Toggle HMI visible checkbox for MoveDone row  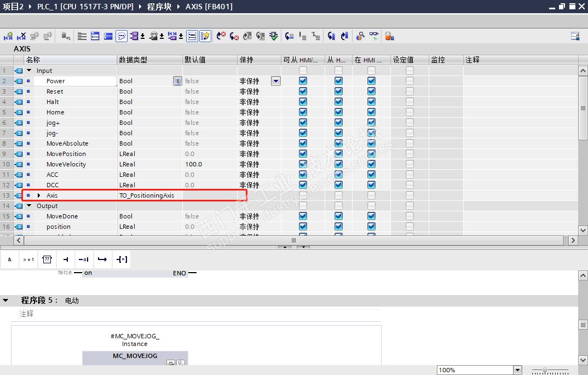pyautogui.click(x=371, y=216)
